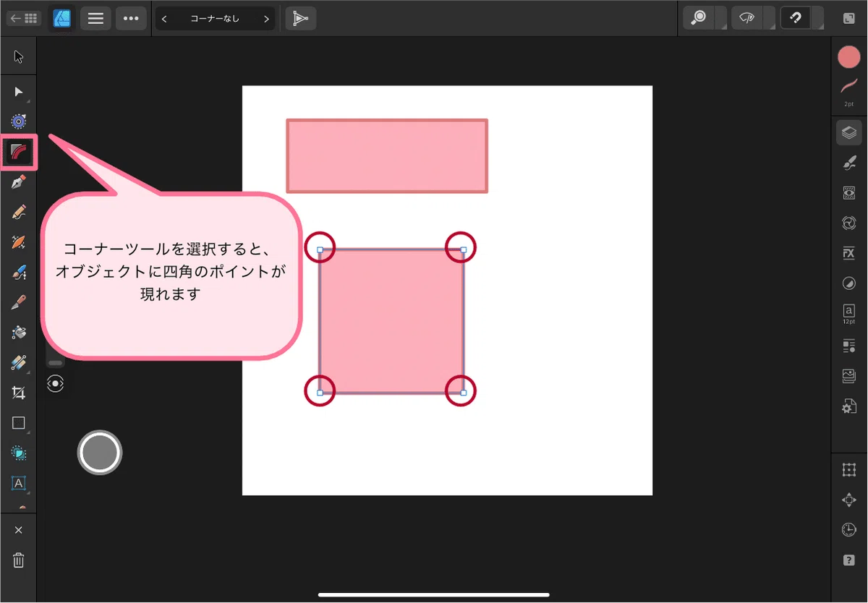Open the hamburger document menu
This screenshot has height=603, width=868.
[95, 19]
